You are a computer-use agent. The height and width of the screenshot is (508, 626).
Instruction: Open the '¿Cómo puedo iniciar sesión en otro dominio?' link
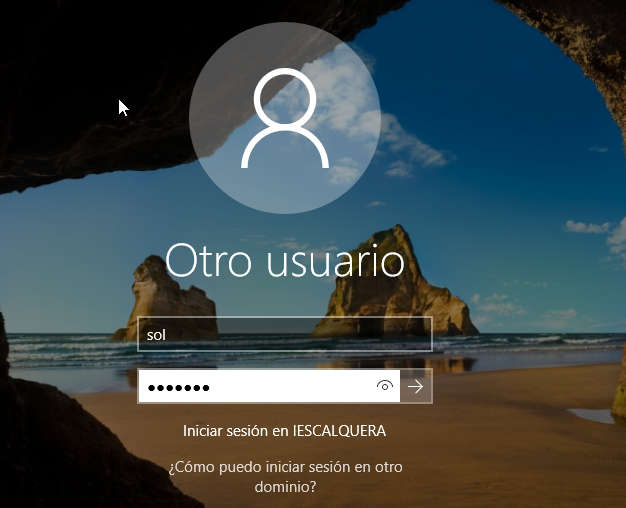285,476
